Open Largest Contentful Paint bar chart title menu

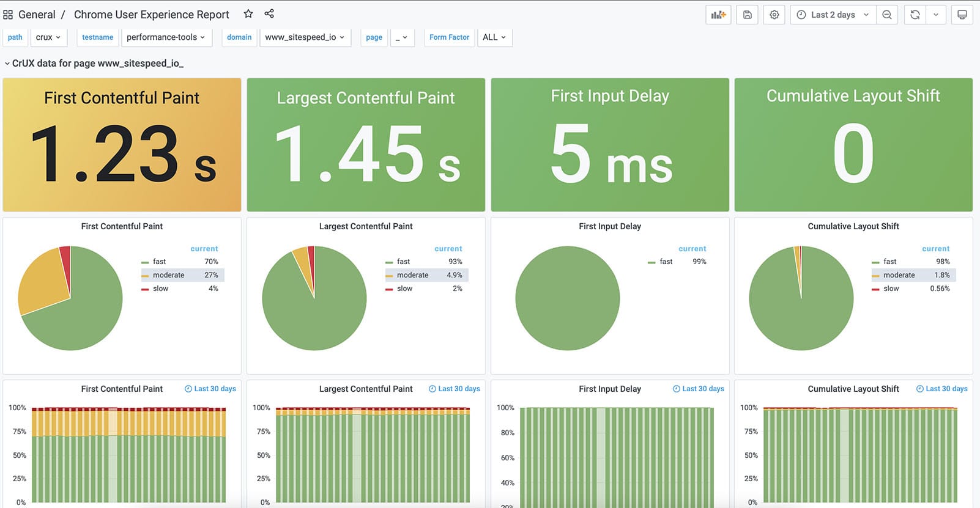coord(366,389)
